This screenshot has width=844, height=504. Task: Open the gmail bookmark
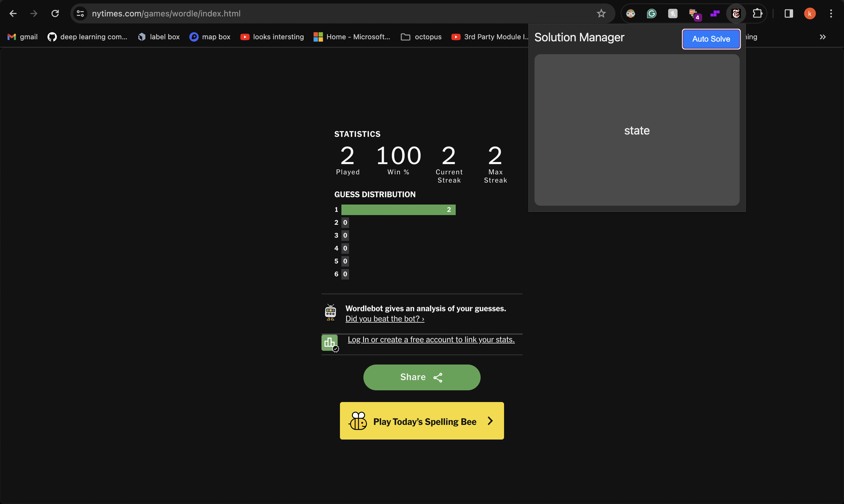coord(22,37)
